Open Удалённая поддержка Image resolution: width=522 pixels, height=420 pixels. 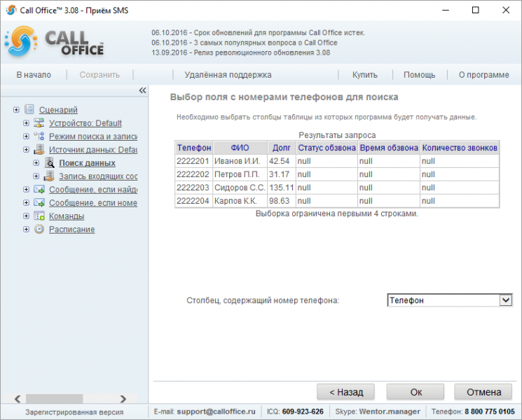[228, 75]
